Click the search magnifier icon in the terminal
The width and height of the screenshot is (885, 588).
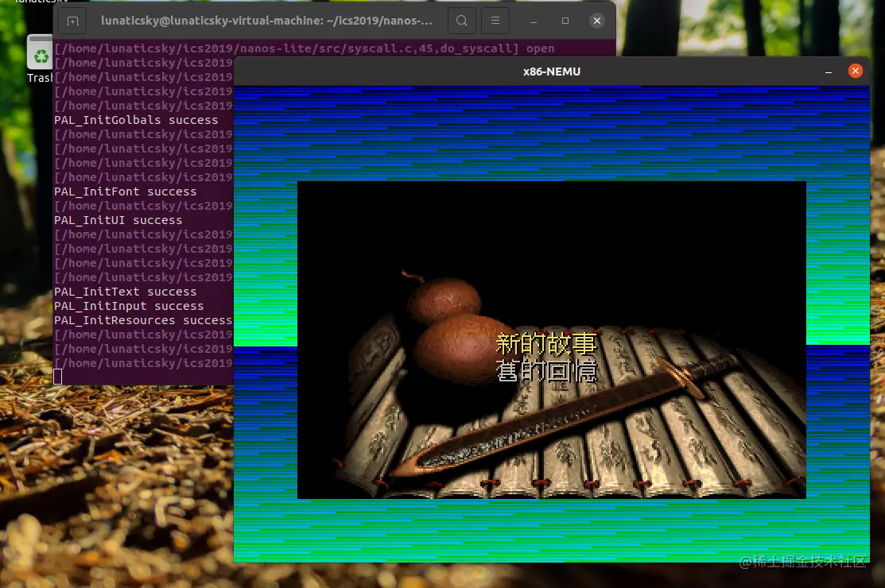pos(462,21)
